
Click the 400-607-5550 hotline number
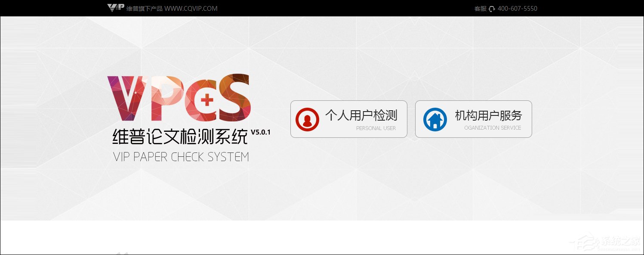(518, 9)
